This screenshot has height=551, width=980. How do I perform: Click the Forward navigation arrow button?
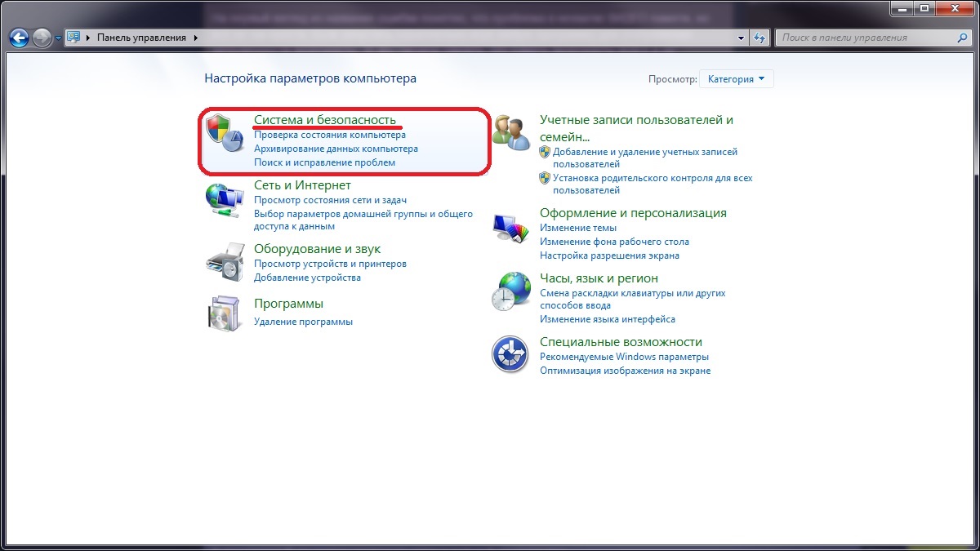pyautogui.click(x=42, y=38)
